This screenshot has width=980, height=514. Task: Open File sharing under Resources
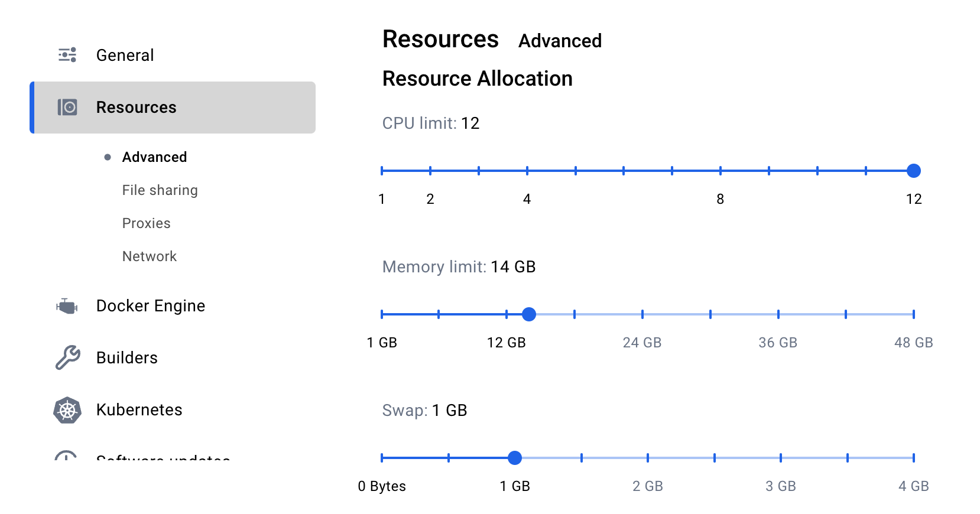pyautogui.click(x=160, y=190)
